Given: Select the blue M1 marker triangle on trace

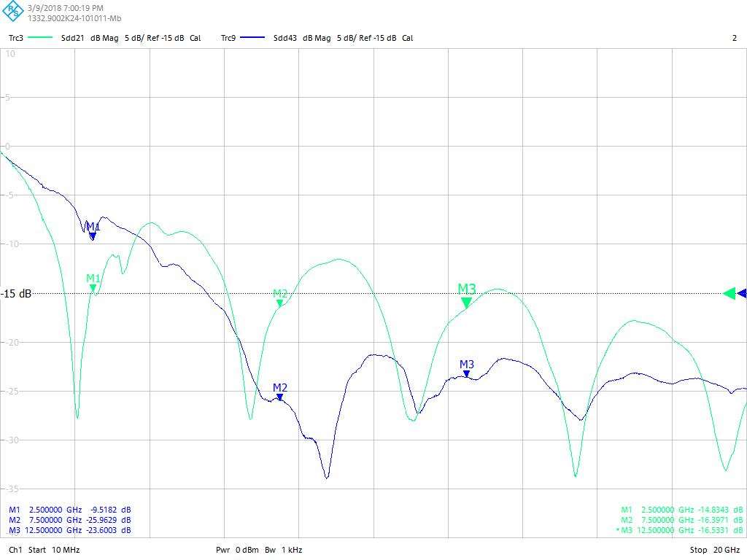Looking at the screenshot, I should click(x=93, y=236).
